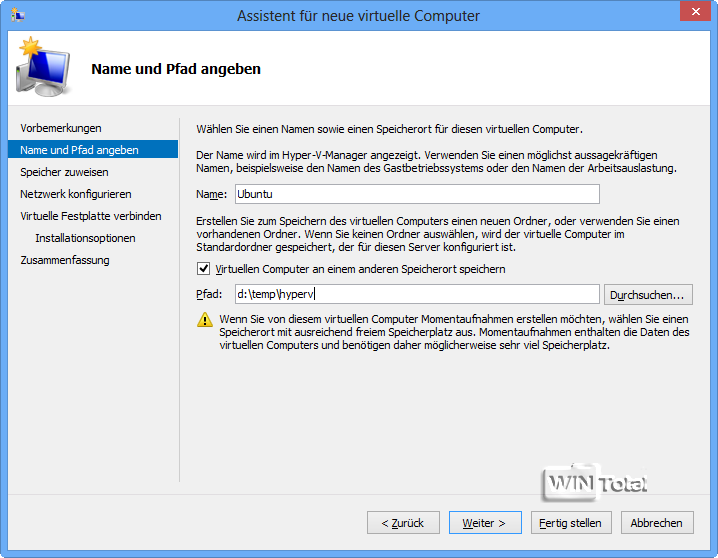The image size is (718, 558).
Task: Select the Name und Pfad angeben step
Action: coord(79,150)
